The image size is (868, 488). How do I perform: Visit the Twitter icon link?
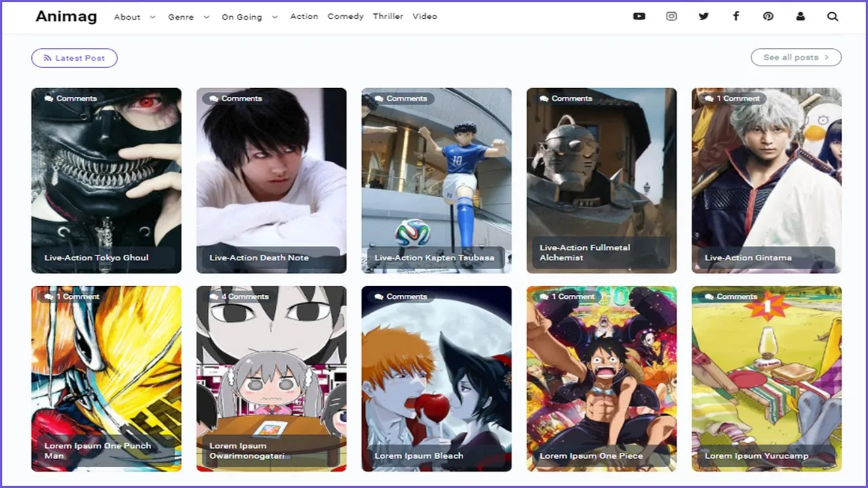coord(703,16)
